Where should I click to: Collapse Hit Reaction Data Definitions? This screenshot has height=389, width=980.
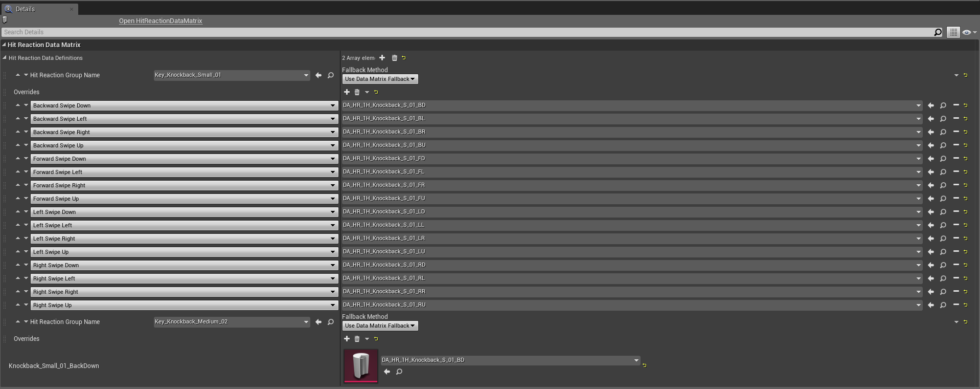pos(5,58)
